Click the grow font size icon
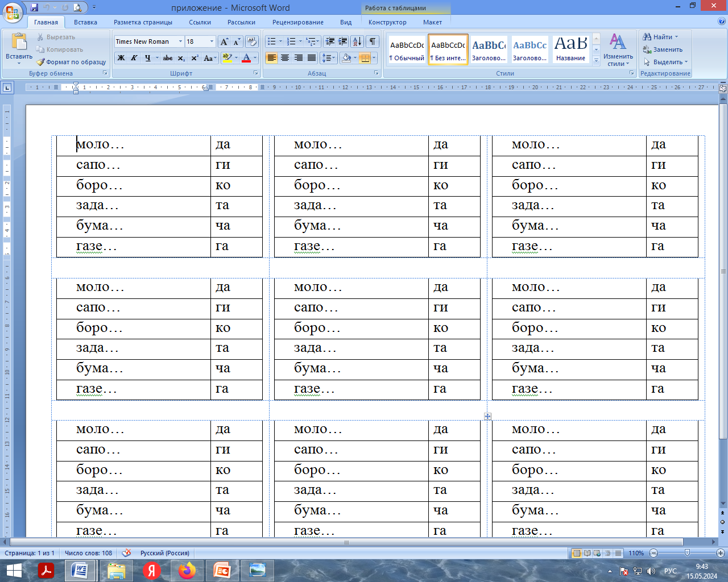 (x=224, y=41)
